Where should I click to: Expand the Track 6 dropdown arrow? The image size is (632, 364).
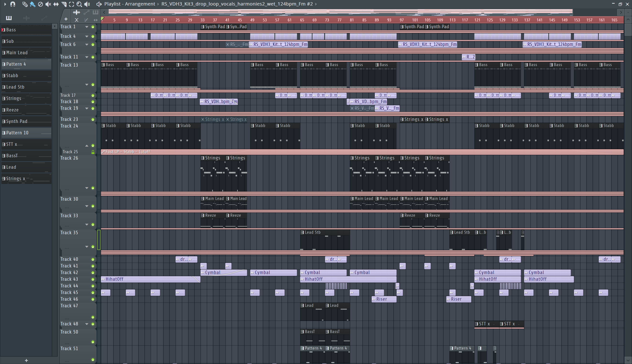(87, 44)
